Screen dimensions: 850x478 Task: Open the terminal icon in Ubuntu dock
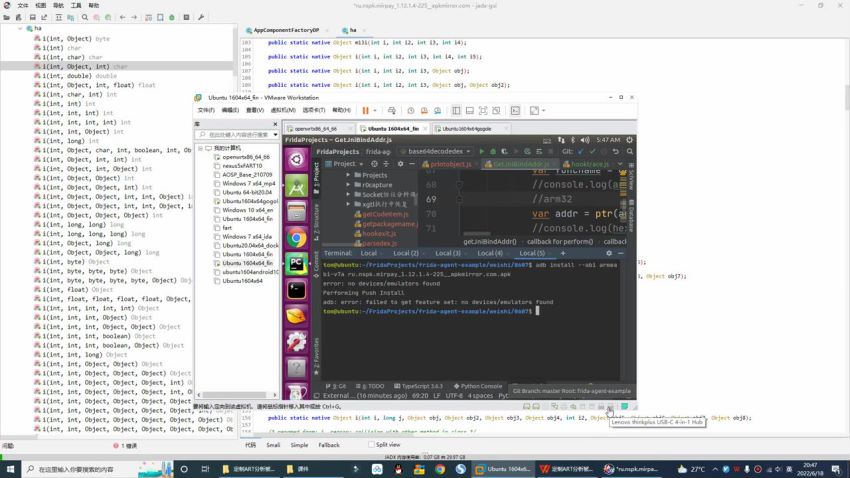coord(297,290)
